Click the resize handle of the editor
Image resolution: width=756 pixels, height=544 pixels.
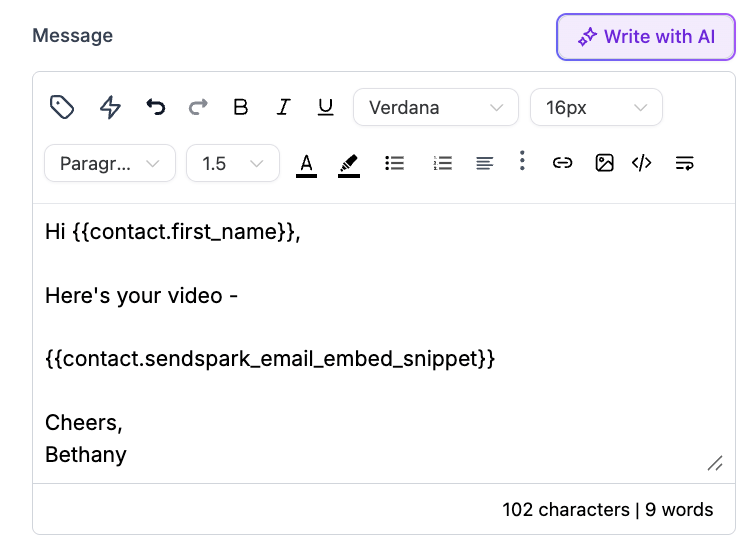(x=715, y=463)
